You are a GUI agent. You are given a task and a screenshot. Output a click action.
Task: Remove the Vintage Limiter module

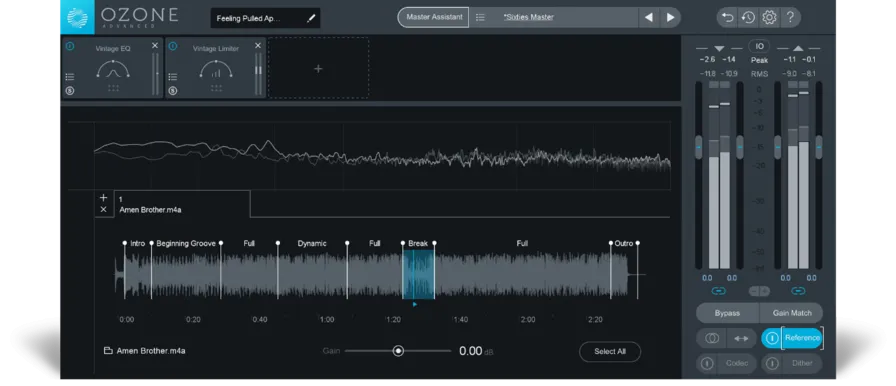pos(258,46)
